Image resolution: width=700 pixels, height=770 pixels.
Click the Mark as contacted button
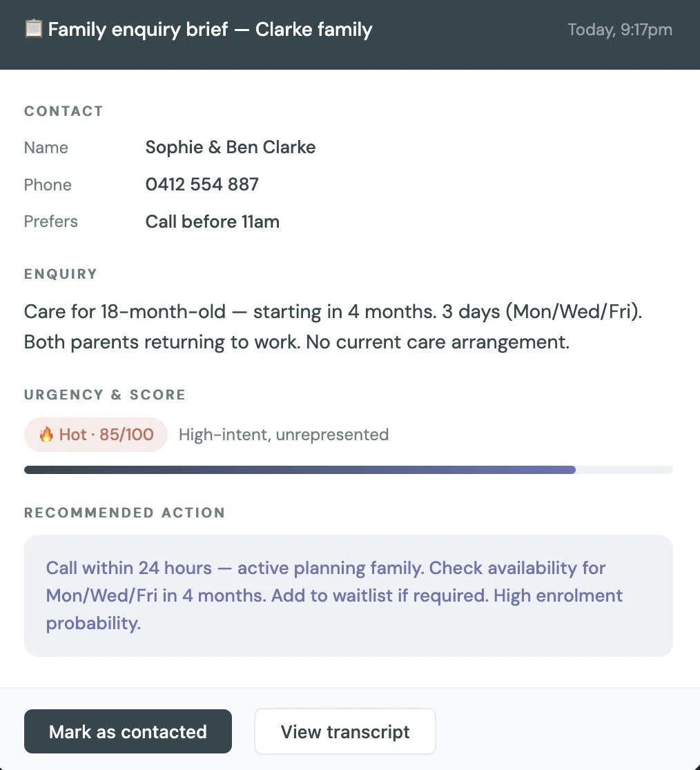tap(128, 731)
